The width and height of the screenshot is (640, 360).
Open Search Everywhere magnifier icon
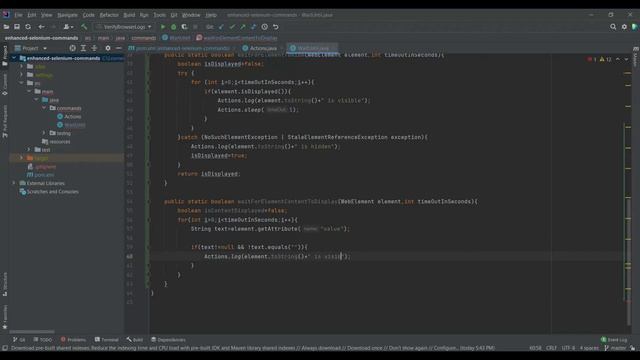point(613,27)
